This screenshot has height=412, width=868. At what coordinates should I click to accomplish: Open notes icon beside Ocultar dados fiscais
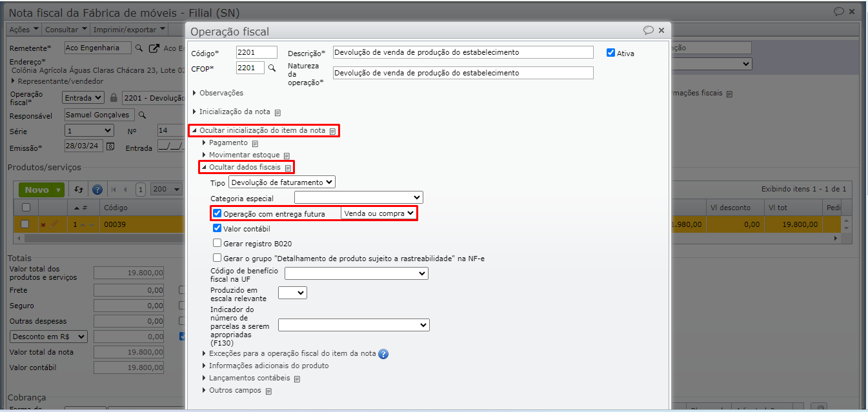click(288, 168)
